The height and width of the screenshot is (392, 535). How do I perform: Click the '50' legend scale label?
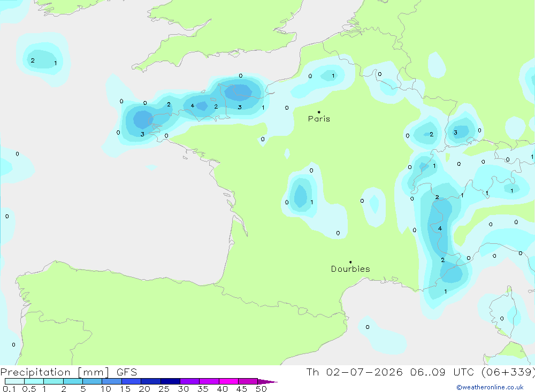(261, 389)
